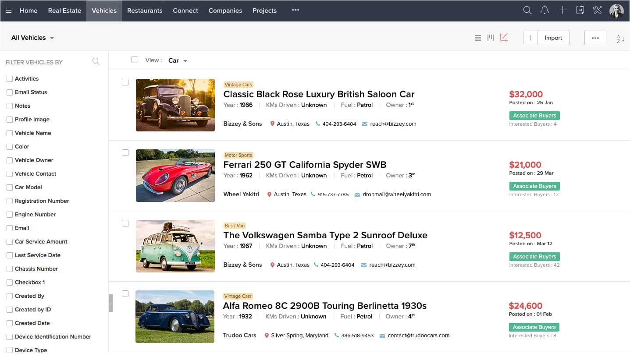Open the Real Estate tab
This screenshot has width=630, height=364.
pyautogui.click(x=64, y=11)
